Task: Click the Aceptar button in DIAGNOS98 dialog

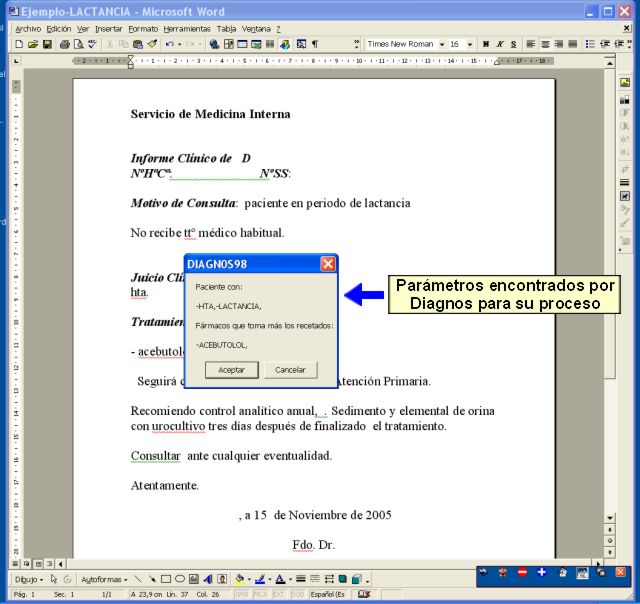Action: tap(231, 370)
